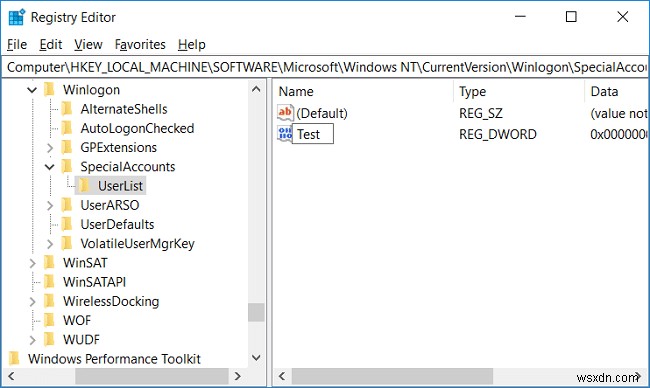This screenshot has height=388, width=650.
Task: Select the WinSATAPI key label
Action: point(95,282)
